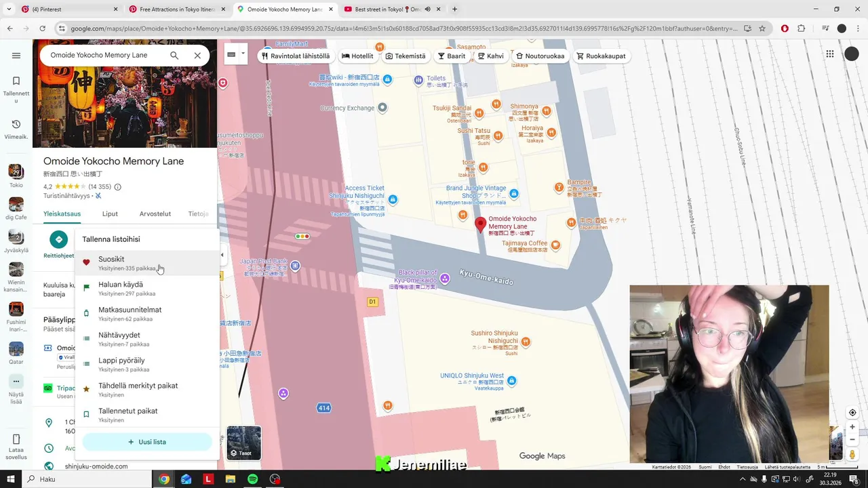Switch to Liput tab
This screenshot has width=868, height=488.
tap(110, 213)
